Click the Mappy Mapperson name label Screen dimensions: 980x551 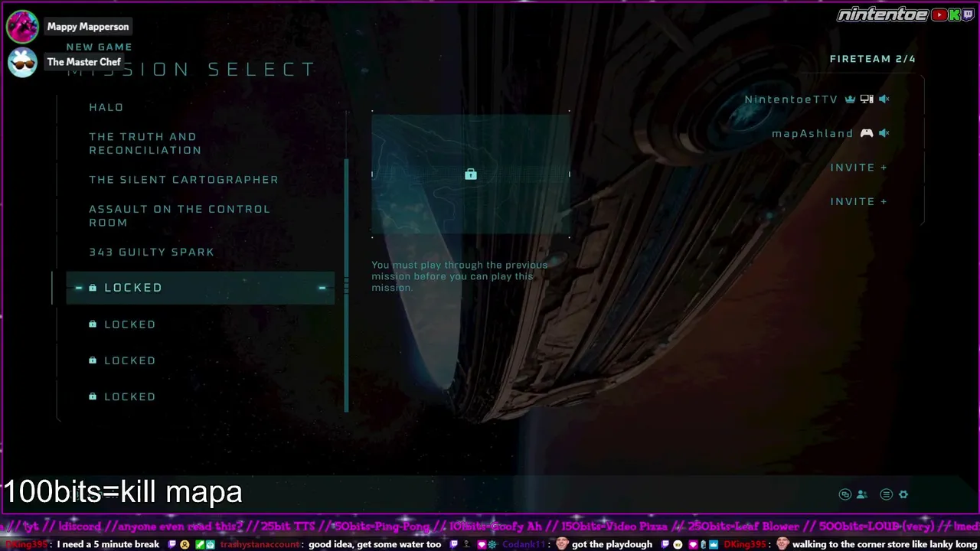click(x=88, y=27)
